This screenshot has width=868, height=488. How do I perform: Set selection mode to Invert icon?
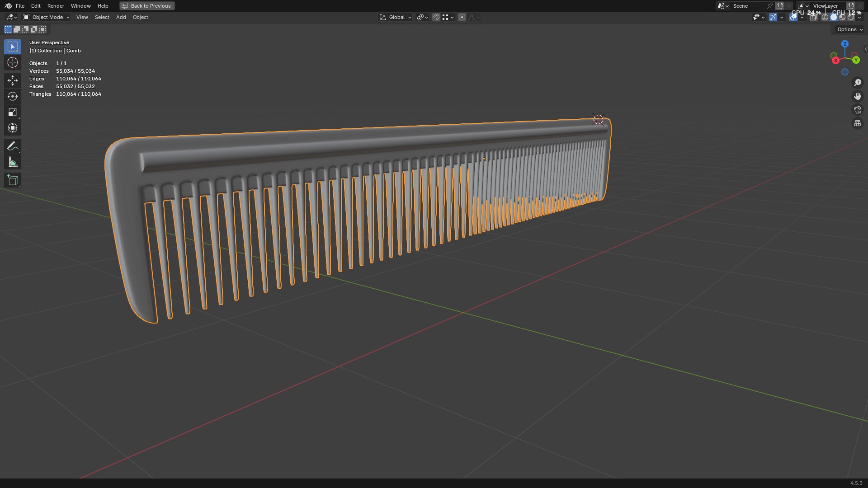pos(34,29)
